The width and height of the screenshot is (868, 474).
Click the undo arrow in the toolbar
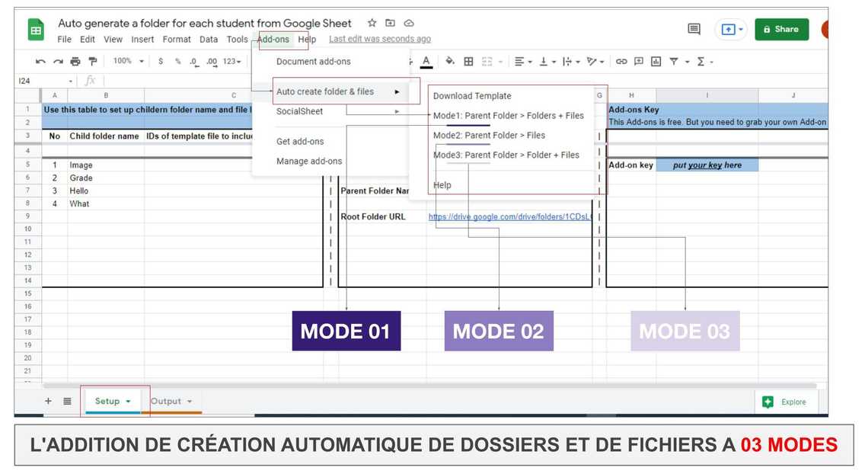40,62
